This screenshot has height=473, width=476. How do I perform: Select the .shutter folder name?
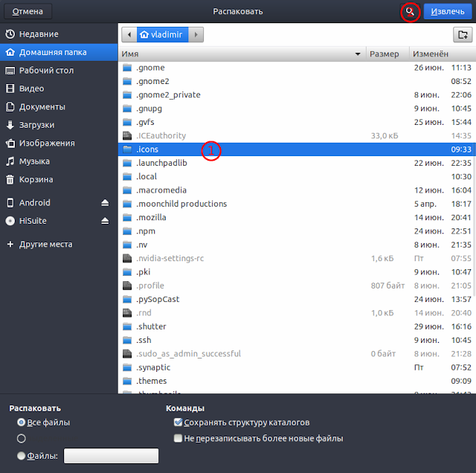coord(151,326)
